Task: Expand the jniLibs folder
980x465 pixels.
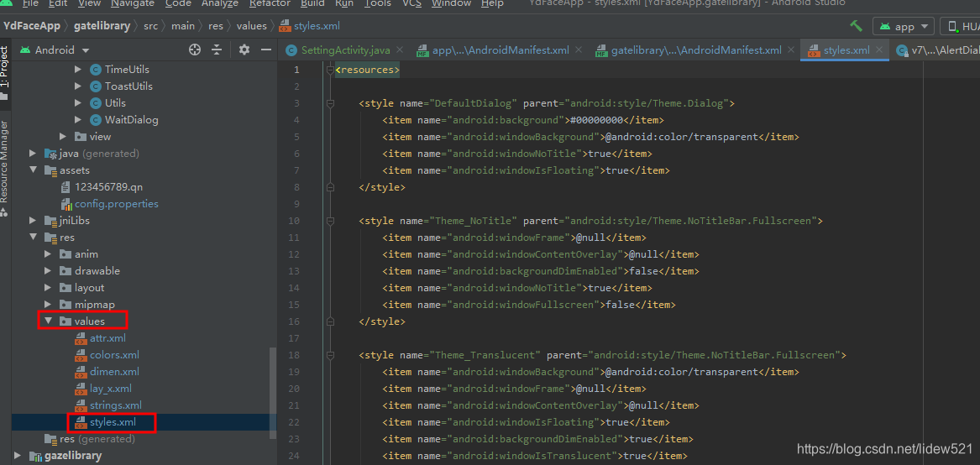Action: 33,221
